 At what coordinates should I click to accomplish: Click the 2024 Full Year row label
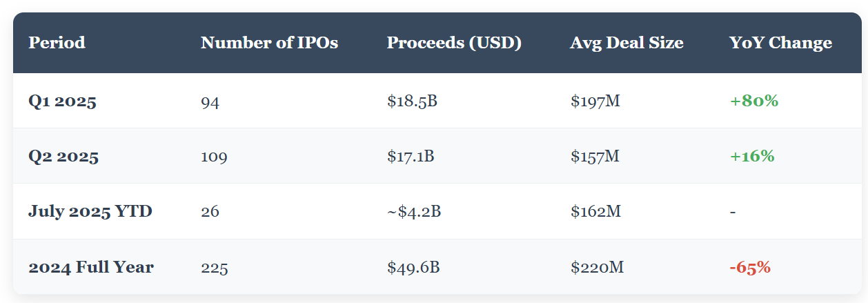pyautogui.click(x=91, y=267)
